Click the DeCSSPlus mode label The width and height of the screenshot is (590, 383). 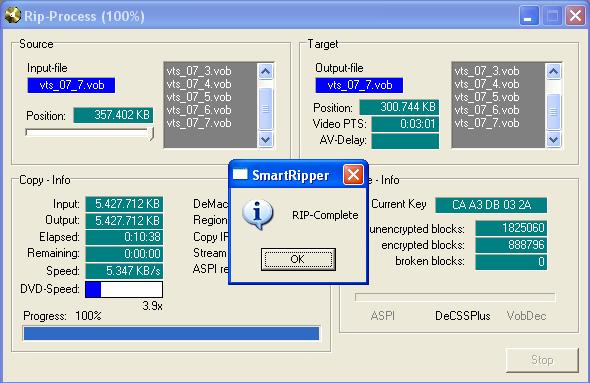(462, 316)
